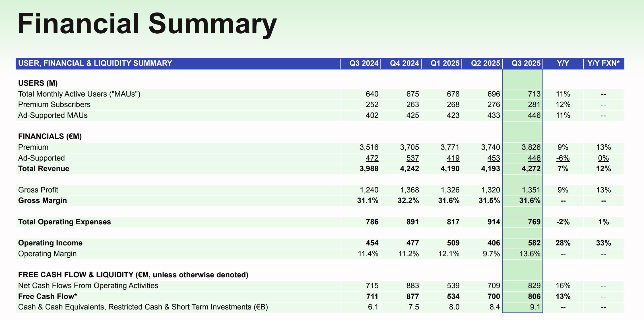Click the Q3 2025 column header
Image resolution: width=644 pixels, height=320 pixels.
pos(526,63)
